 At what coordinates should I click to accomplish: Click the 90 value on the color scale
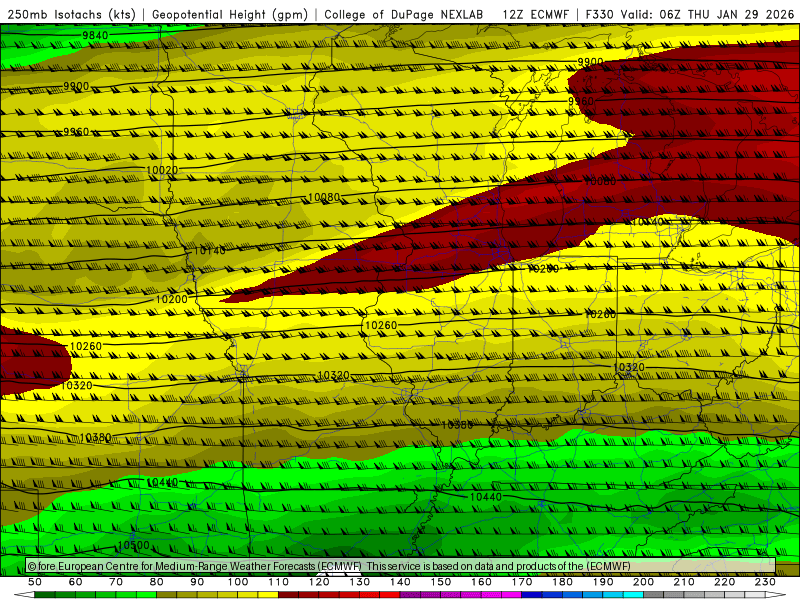coord(197,582)
